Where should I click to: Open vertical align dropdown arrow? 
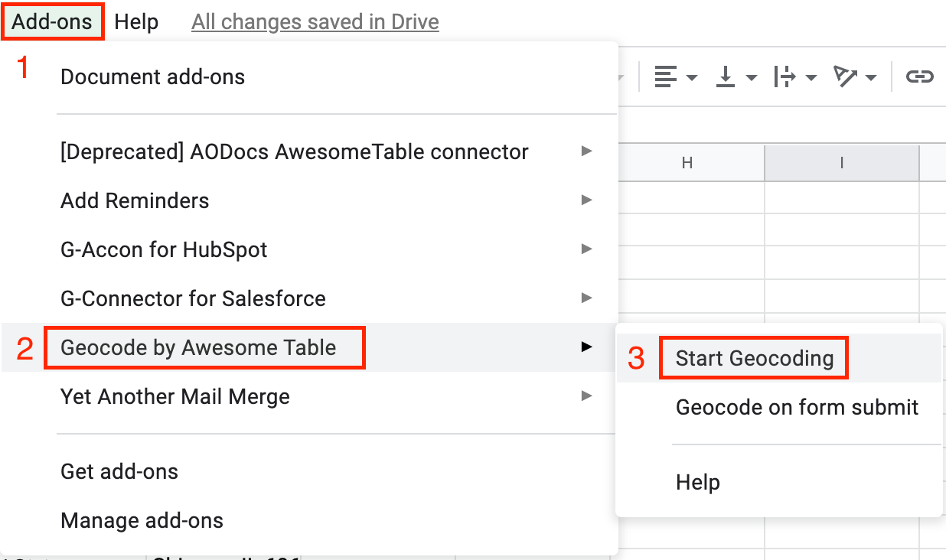click(752, 77)
